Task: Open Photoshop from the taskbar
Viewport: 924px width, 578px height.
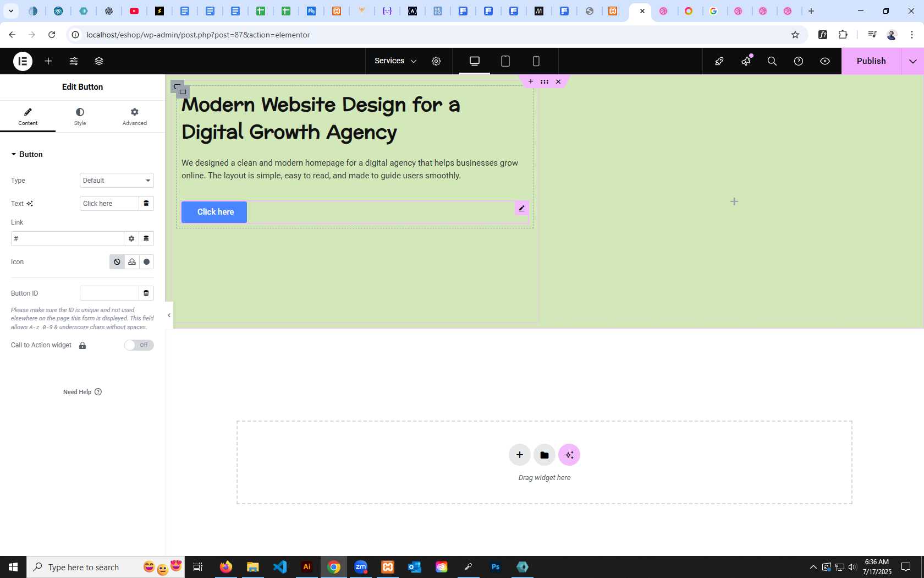Action: [x=496, y=567]
